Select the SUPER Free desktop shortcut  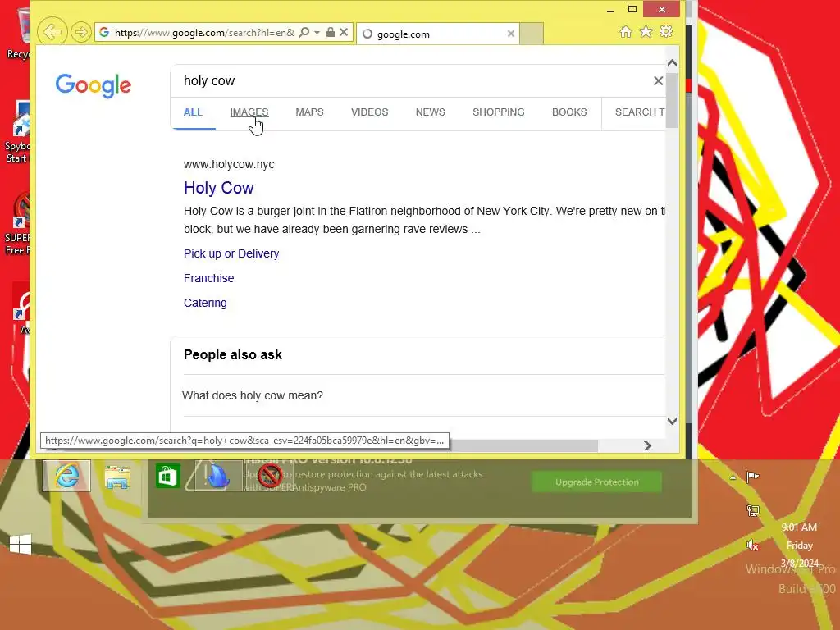pyautogui.click(x=17, y=224)
